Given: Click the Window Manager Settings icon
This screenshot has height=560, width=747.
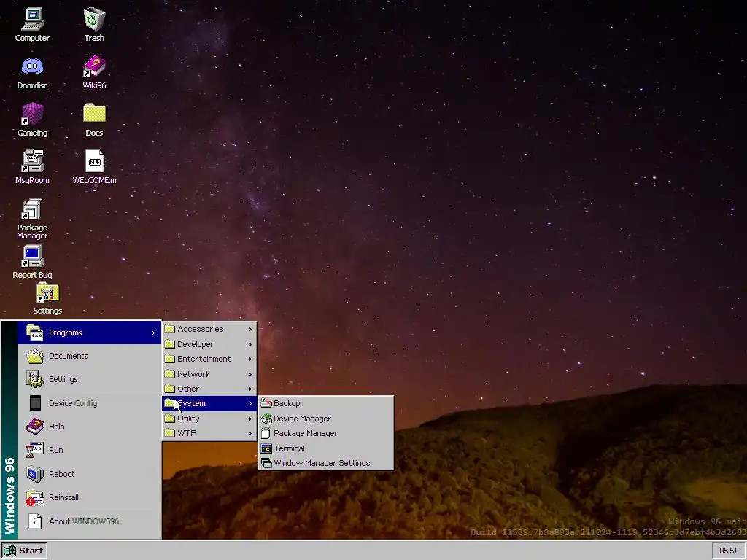Looking at the screenshot, I should tap(266, 463).
